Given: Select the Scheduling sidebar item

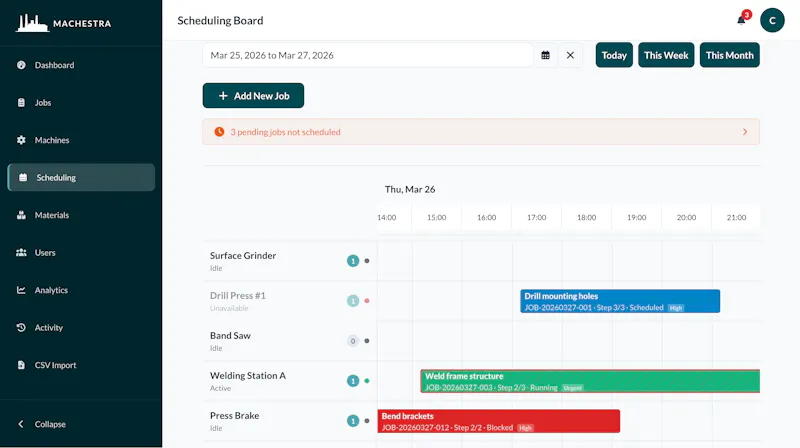Looking at the screenshot, I should click(81, 177).
